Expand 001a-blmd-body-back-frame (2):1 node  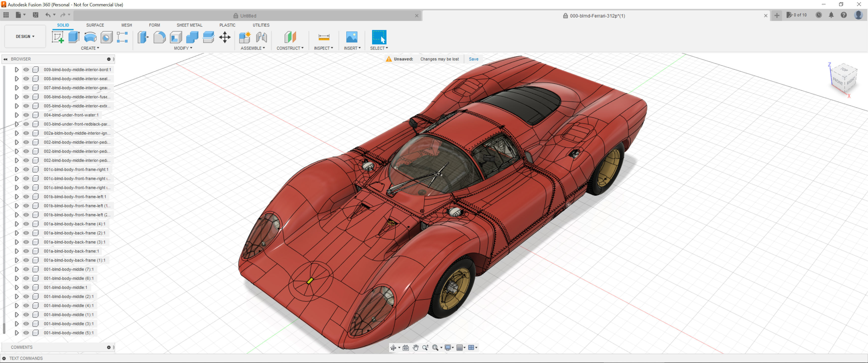(16, 233)
